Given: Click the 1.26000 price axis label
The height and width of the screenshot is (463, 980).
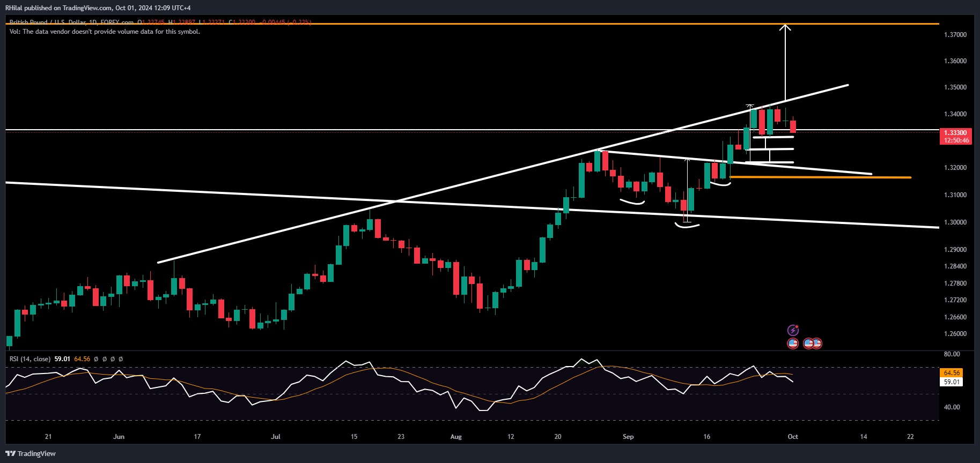Looking at the screenshot, I should pyautogui.click(x=955, y=334).
